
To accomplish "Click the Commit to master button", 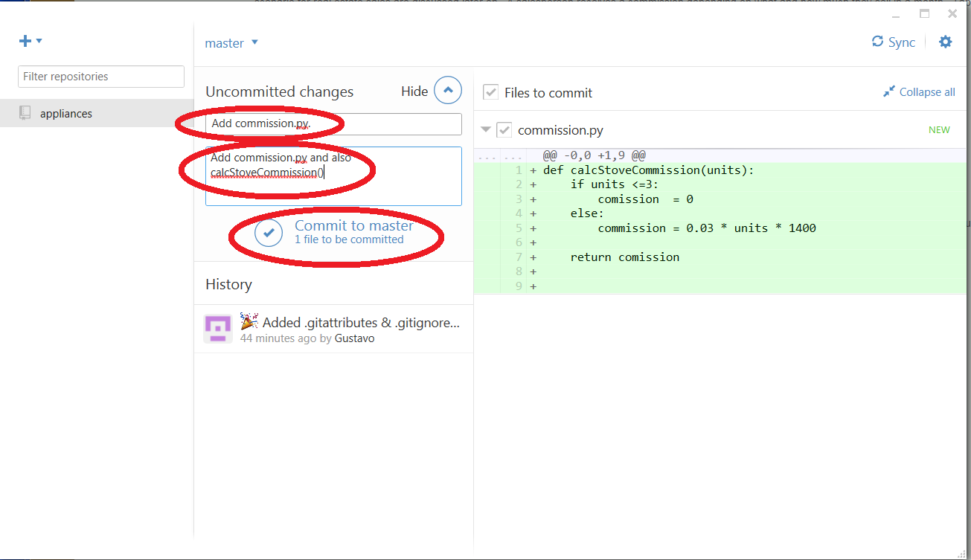I will tap(335, 232).
